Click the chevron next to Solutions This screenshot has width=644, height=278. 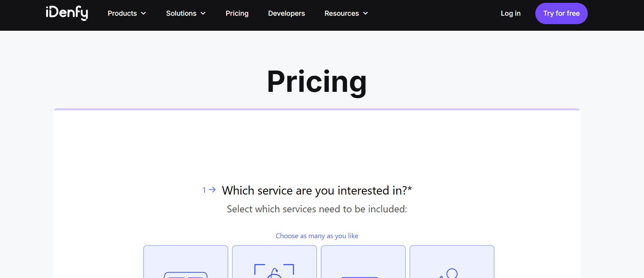pos(203,13)
